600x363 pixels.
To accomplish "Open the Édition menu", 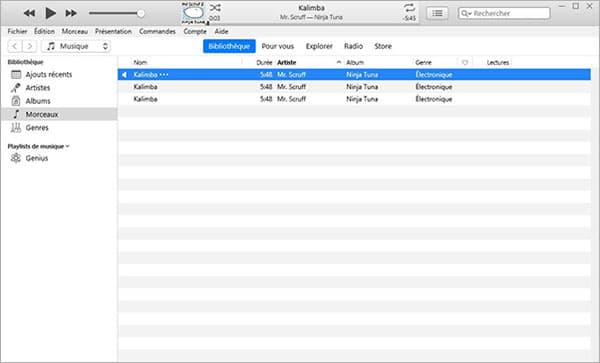I will [44, 31].
